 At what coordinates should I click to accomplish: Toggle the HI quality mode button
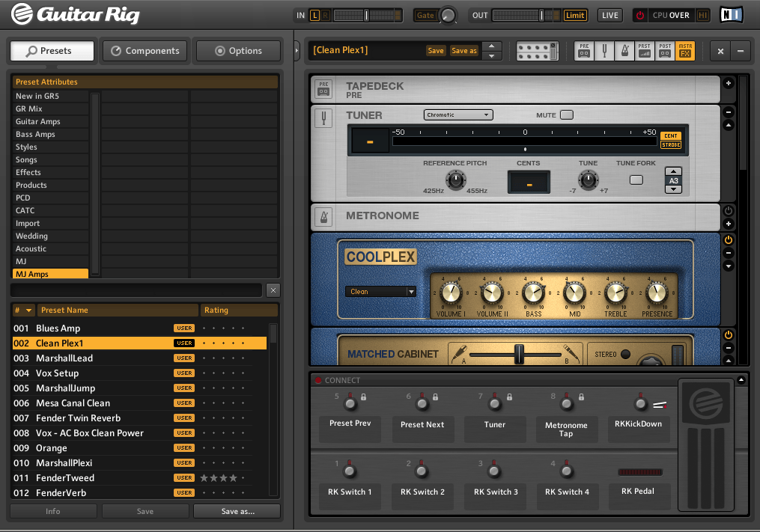pyautogui.click(x=702, y=16)
